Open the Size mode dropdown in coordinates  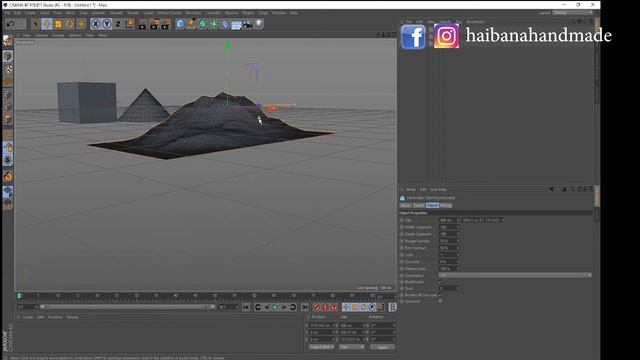click(351, 347)
